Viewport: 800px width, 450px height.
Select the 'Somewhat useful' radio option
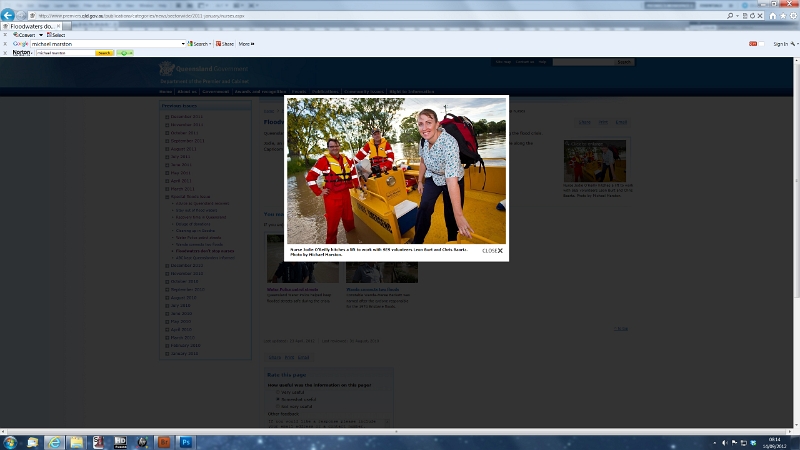[278, 399]
